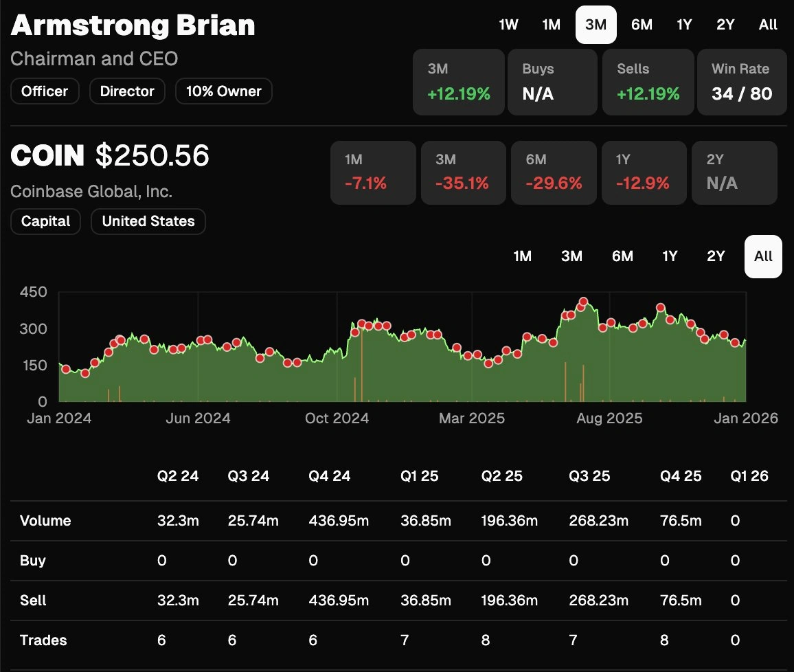Click the Armstrong Brian name heading

point(133,25)
